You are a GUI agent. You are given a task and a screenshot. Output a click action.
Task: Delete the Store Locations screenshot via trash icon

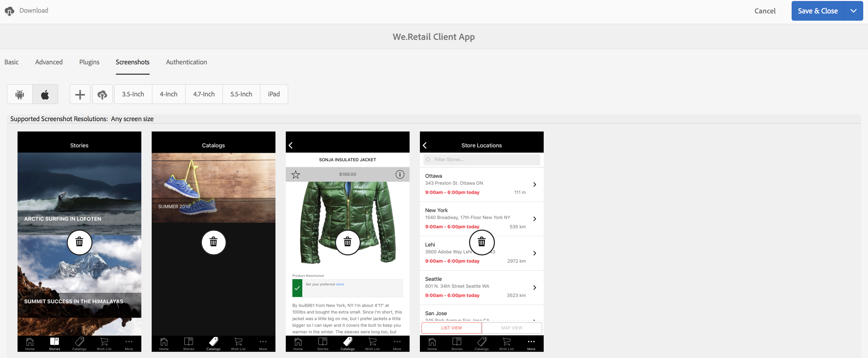click(x=482, y=242)
